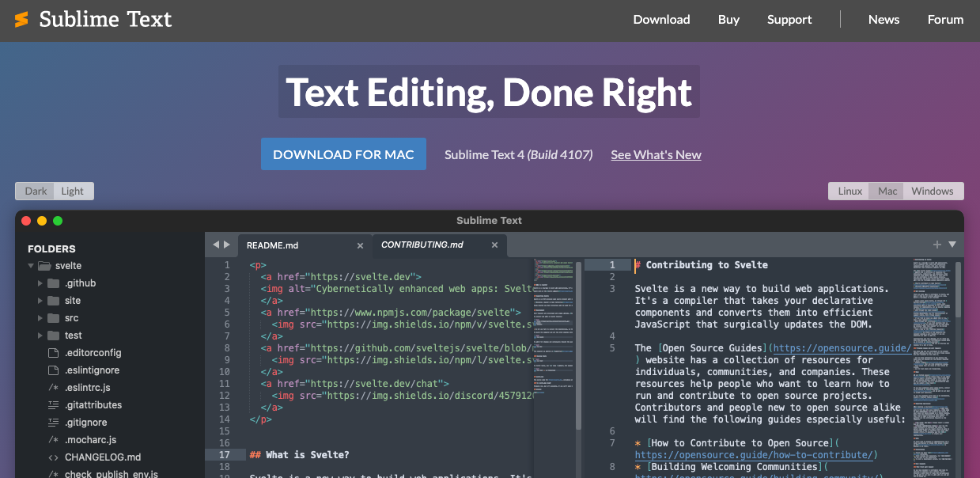Close the README.md tab
The height and width of the screenshot is (478, 980).
tap(360, 245)
